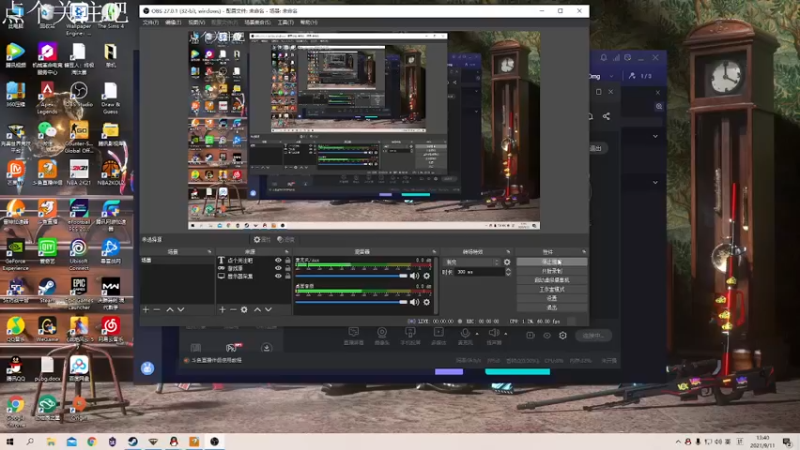Pop out the scene transitions dock panel
The image size is (800, 450).
(508, 252)
